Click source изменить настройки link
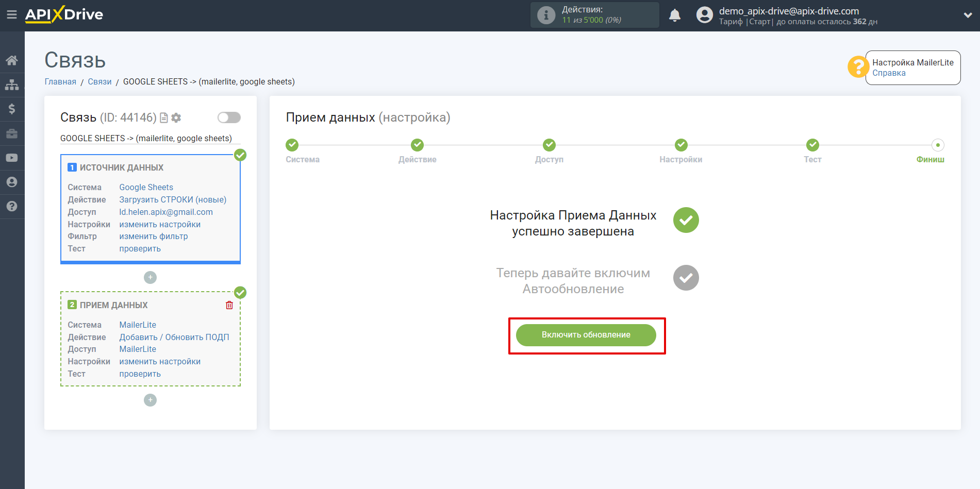This screenshot has height=489, width=980. 160,225
